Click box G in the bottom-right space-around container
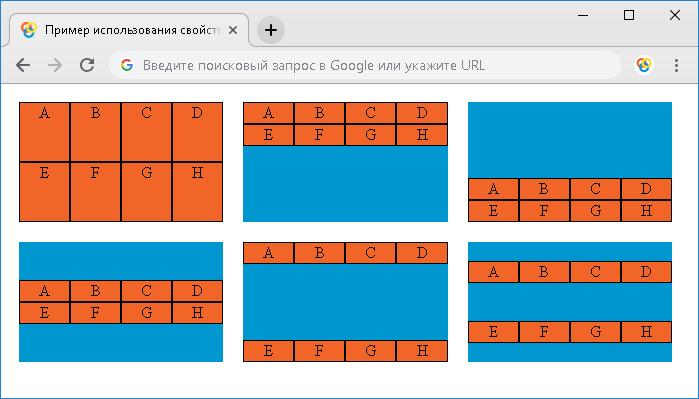 click(595, 332)
